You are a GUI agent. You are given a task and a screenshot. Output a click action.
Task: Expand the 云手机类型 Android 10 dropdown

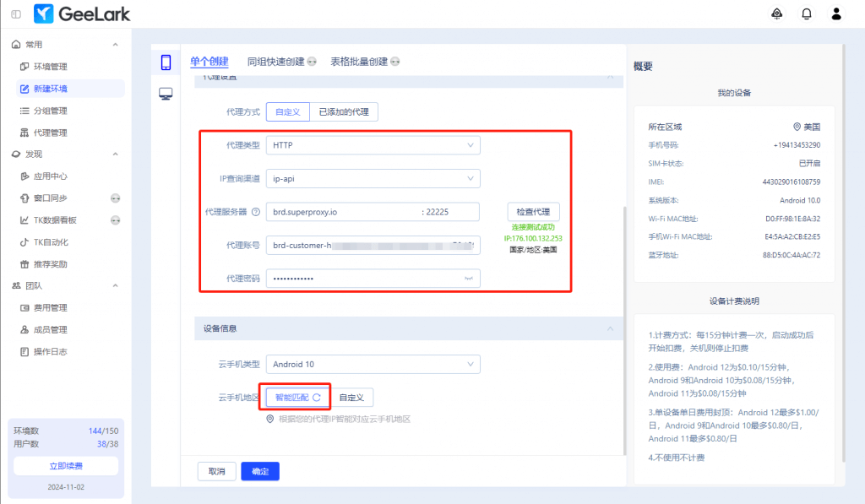(x=373, y=365)
